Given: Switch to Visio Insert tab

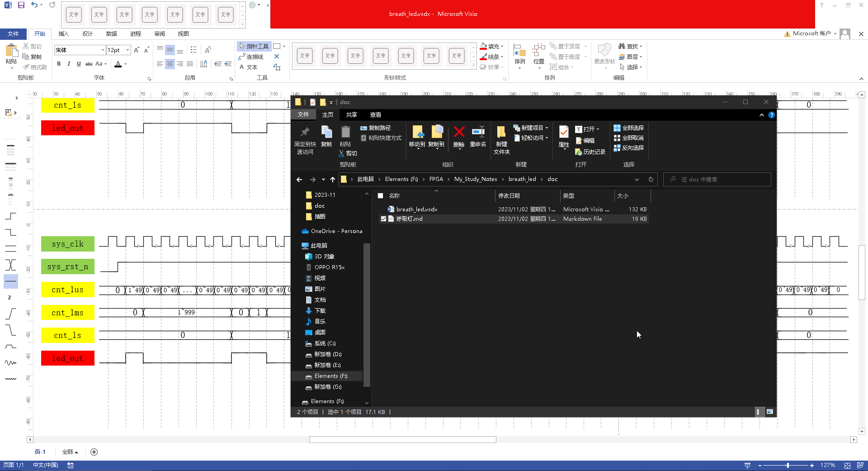Looking at the screenshot, I should [x=63, y=34].
